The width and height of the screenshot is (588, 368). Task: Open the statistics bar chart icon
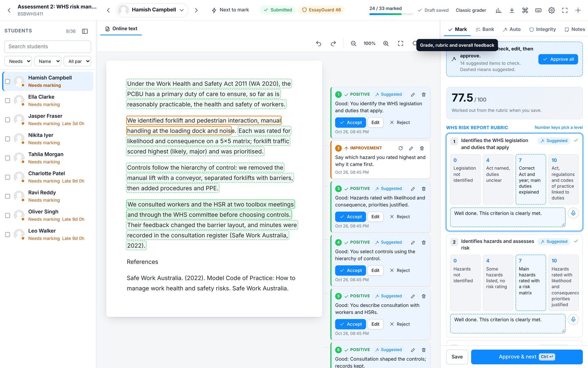tap(499, 10)
